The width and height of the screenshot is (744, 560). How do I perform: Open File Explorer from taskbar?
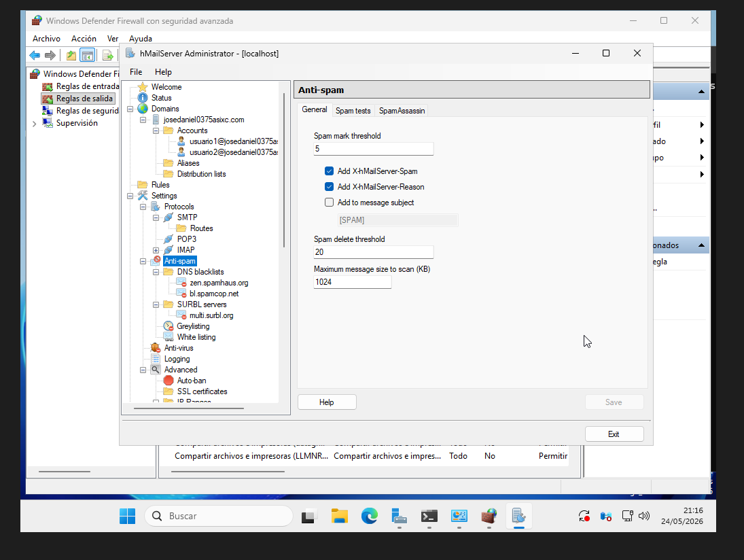coord(339,516)
